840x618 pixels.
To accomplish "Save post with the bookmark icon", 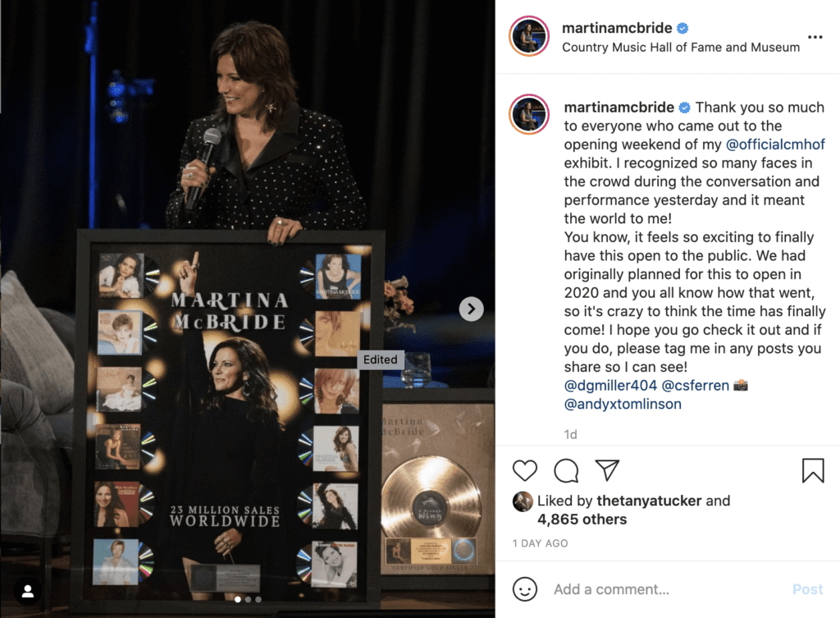I will point(813,470).
